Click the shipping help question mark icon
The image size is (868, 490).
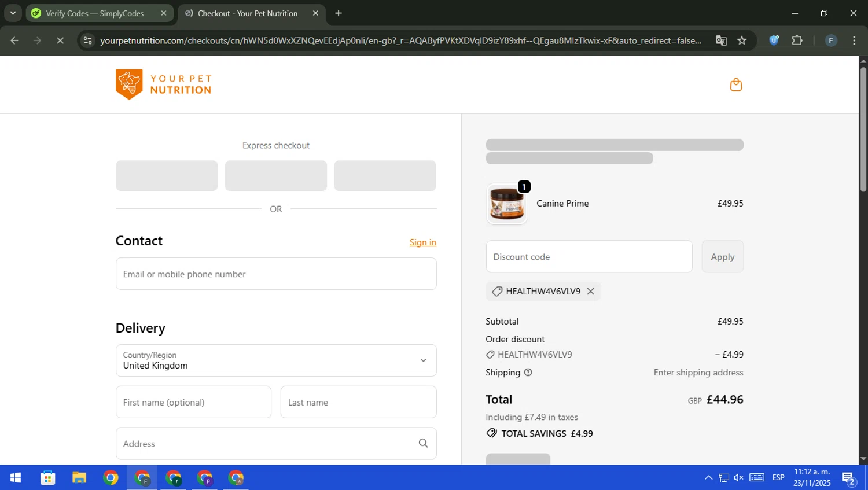pos(528,373)
